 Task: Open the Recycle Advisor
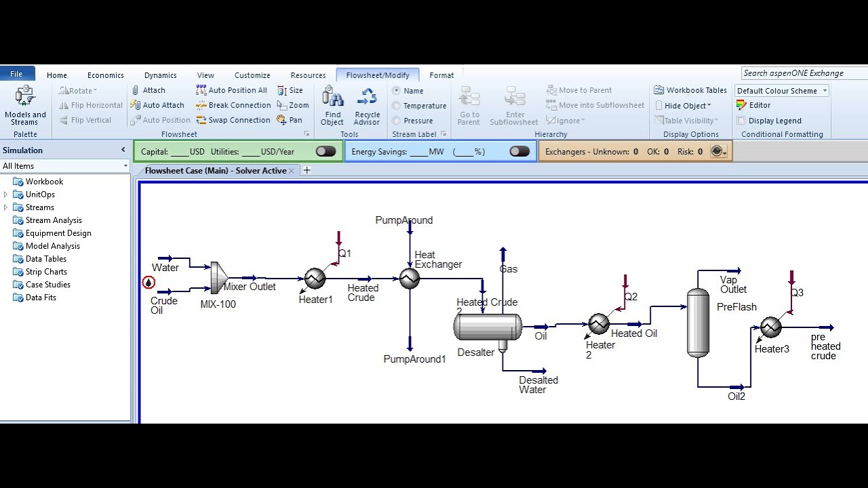[367, 106]
